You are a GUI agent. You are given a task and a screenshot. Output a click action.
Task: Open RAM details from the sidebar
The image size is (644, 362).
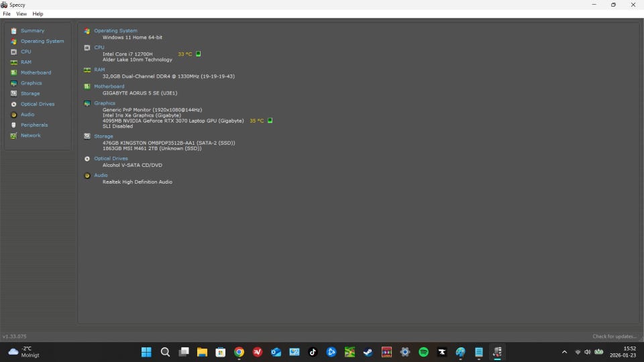point(26,62)
